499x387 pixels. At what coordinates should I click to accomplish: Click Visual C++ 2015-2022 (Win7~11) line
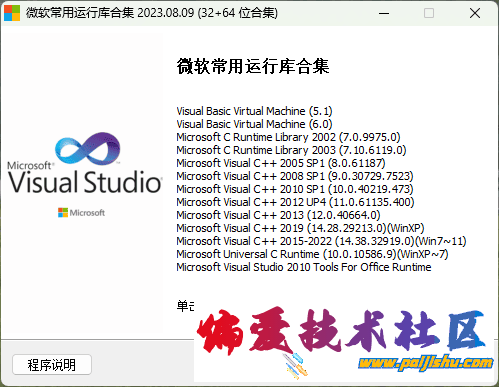point(321,241)
